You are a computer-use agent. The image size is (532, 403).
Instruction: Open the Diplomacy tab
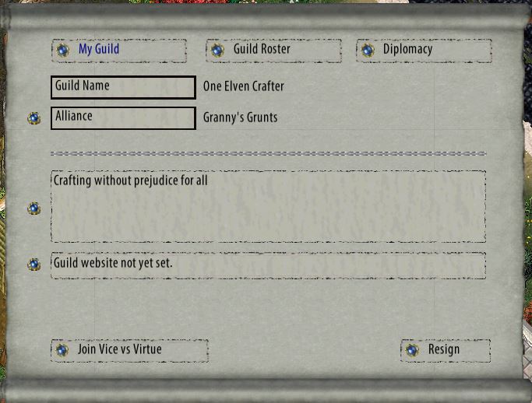424,51
